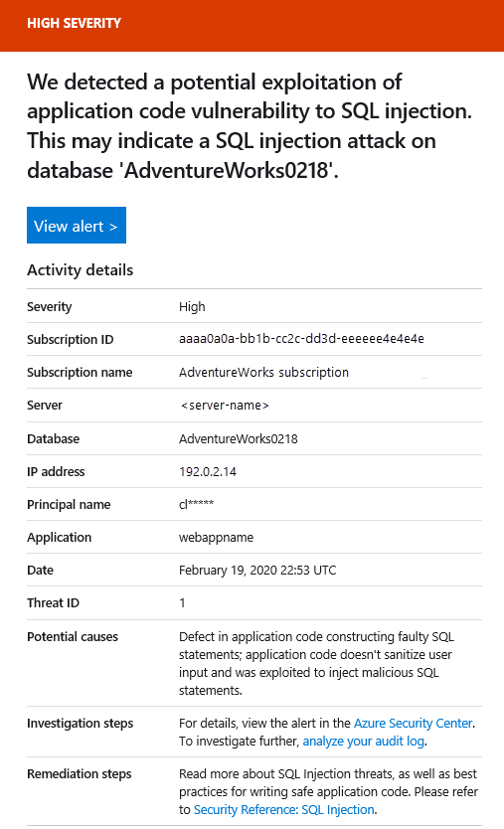
Task: Click the Investigation steps label
Action: pyautogui.click(x=80, y=724)
